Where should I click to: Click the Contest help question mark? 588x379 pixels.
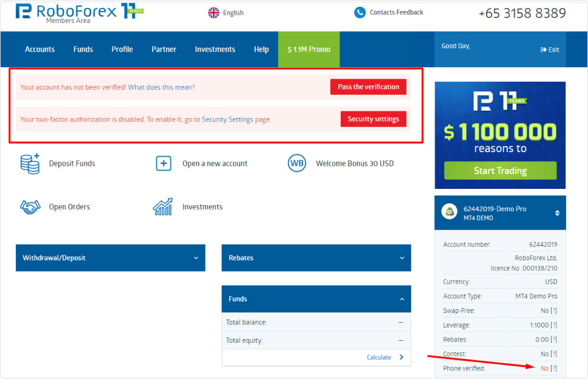(x=554, y=354)
